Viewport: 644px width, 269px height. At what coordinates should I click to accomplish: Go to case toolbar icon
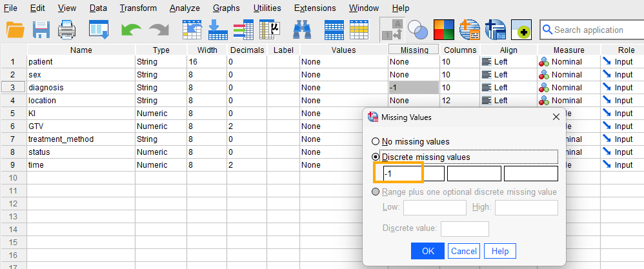[192, 30]
